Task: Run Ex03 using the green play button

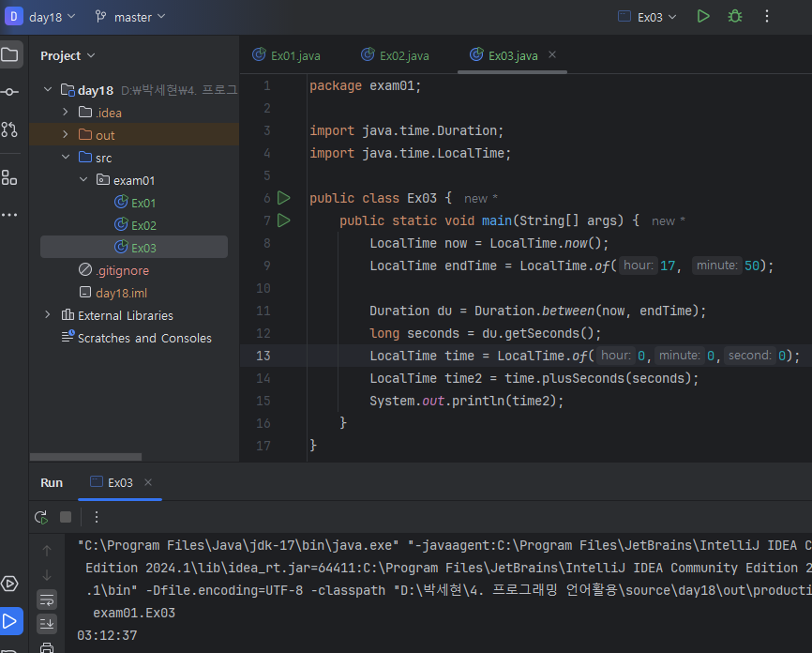Action: [703, 17]
